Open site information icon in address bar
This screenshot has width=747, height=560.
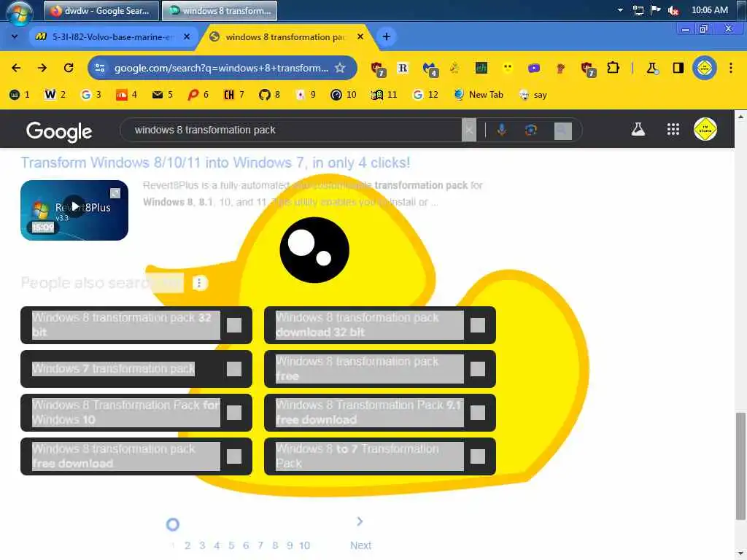(100, 68)
